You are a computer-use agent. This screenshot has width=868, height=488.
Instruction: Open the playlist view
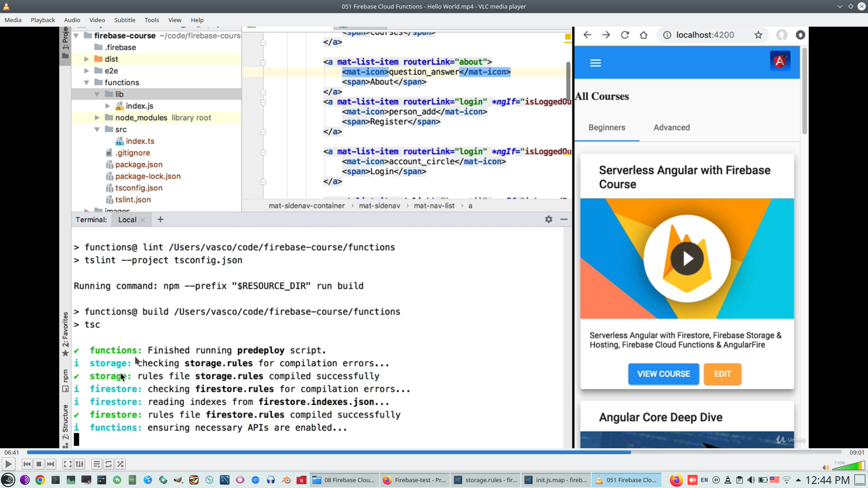click(x=96, y=464)
